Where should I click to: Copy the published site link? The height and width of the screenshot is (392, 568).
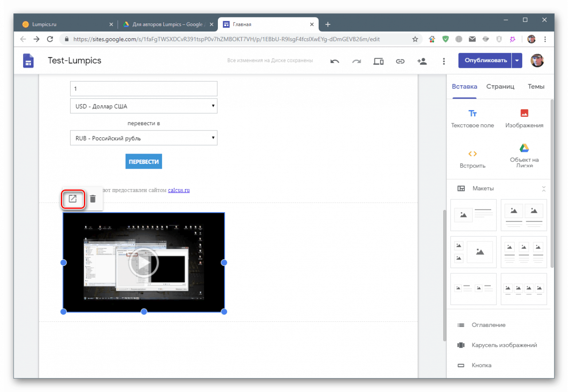[x=400, y=61]
